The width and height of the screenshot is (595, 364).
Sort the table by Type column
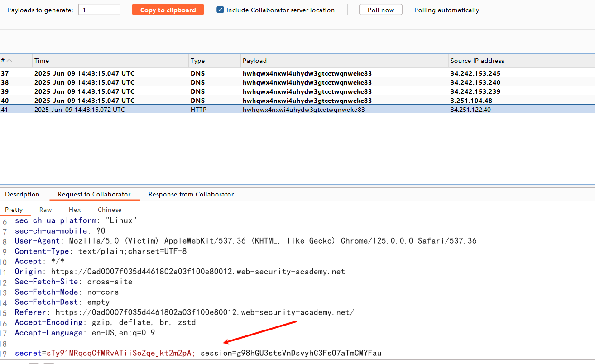coord(214,61)
